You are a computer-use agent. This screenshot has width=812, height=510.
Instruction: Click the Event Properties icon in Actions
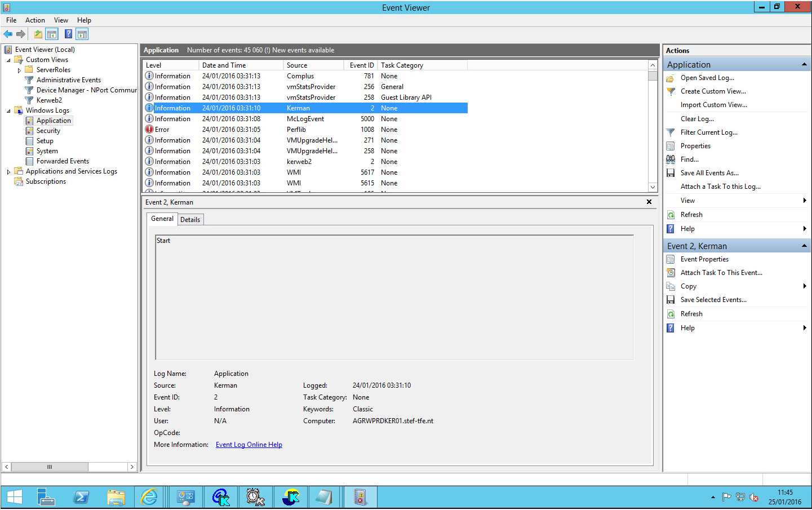point(671,259)
